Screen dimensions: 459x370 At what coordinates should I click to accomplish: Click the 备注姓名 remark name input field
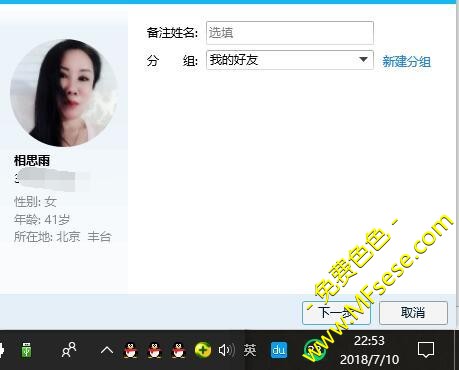point(290,33)
